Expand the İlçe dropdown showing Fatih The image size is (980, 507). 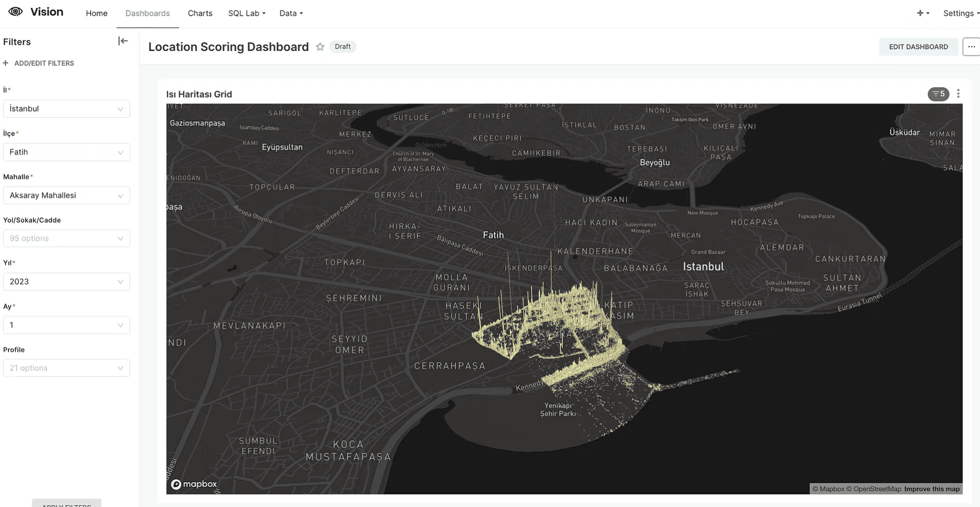coord(67,152)
